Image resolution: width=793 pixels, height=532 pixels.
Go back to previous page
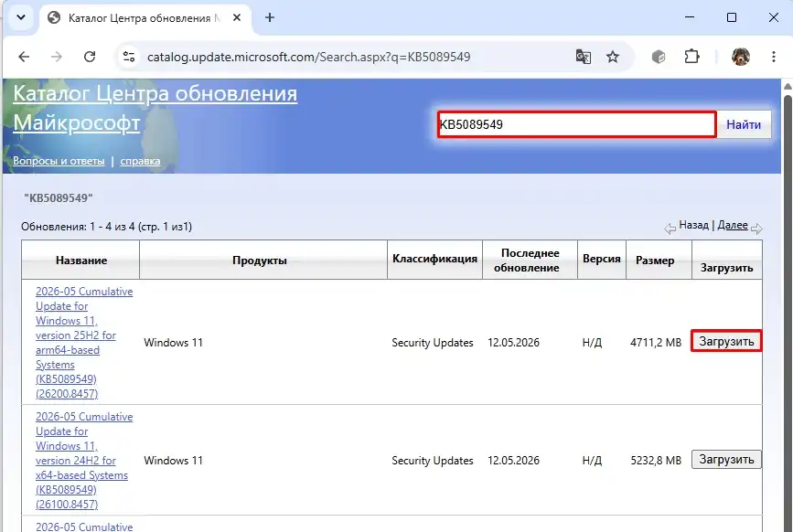pos(24,57)
